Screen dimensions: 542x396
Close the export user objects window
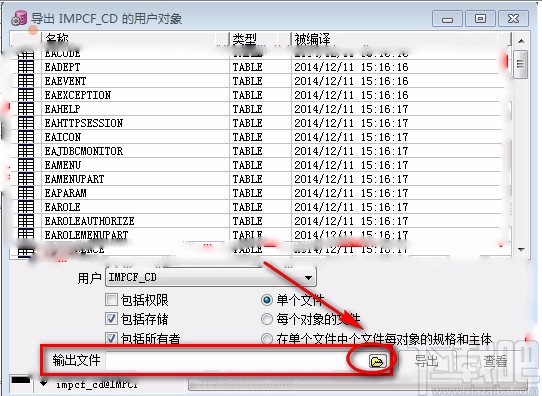[513, 18]
